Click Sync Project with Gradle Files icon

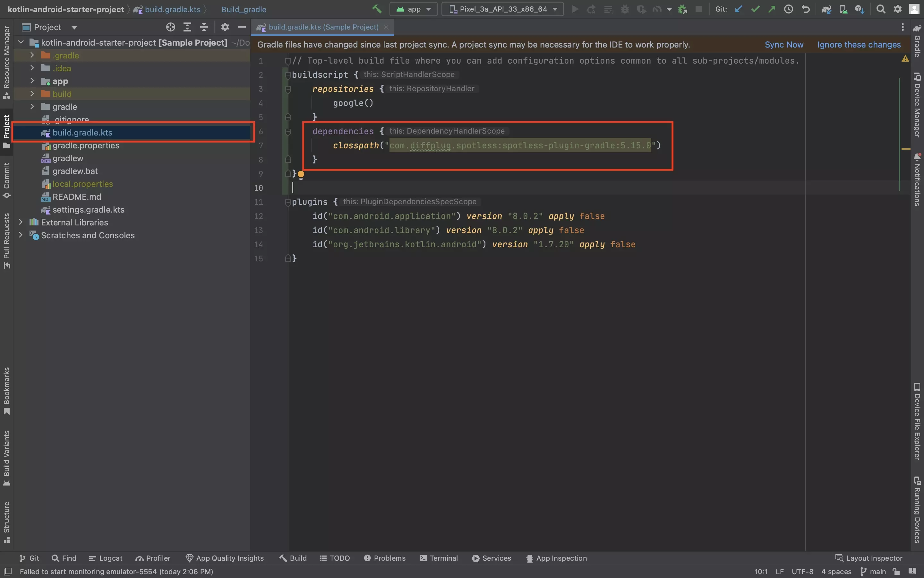click(826, 9)
